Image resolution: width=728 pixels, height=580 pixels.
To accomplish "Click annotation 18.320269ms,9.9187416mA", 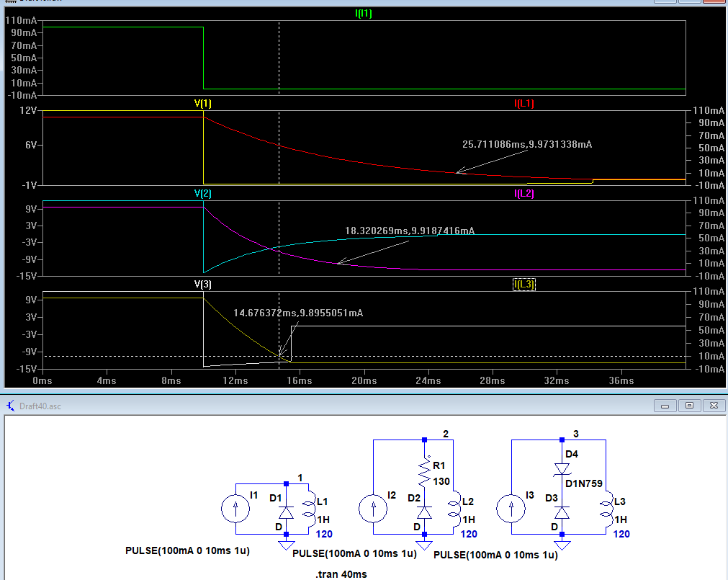I will [x=410, y=231].
